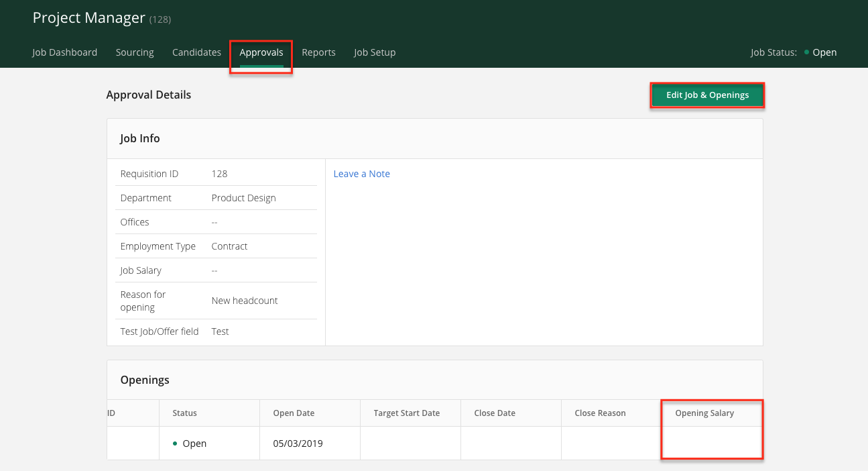868x471 pixels.
Task: Click the New headcount reason value
Action: tap(245, 301)
